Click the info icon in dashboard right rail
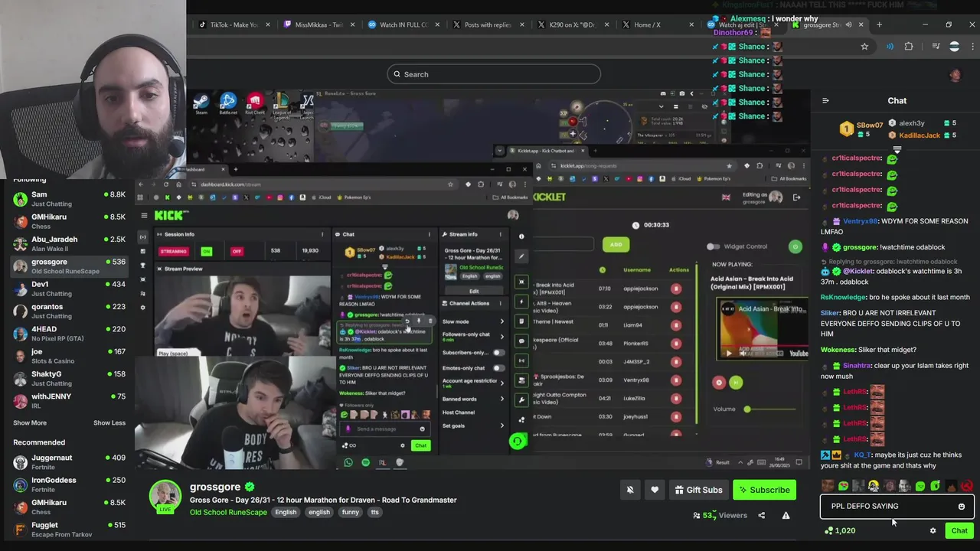Image resolution: width=980 pixels, height=551 pixels. click(521, 236)
